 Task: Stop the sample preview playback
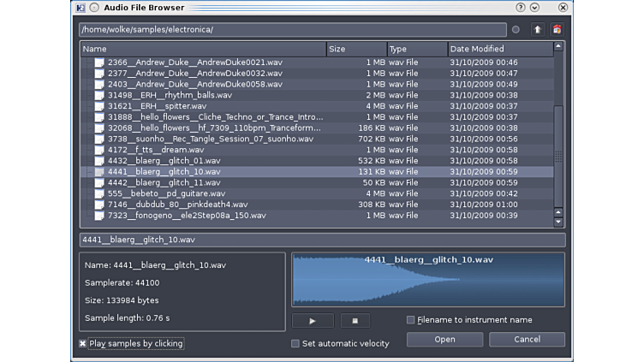[355, 320]
